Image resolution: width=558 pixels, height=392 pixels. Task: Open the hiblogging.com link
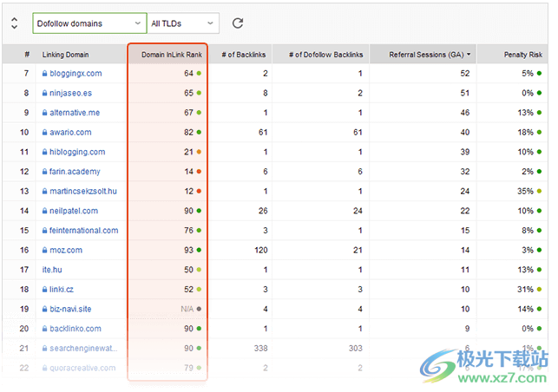click(x=77, y=152)
